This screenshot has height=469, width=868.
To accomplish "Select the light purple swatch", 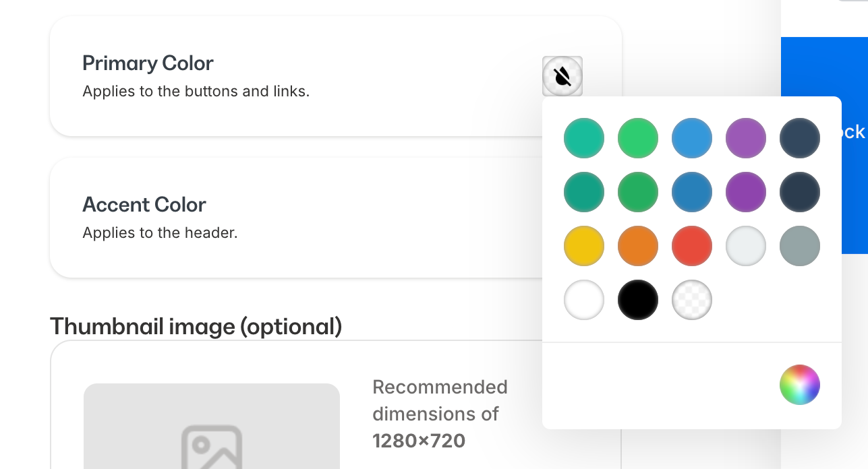I will [745, 138].
